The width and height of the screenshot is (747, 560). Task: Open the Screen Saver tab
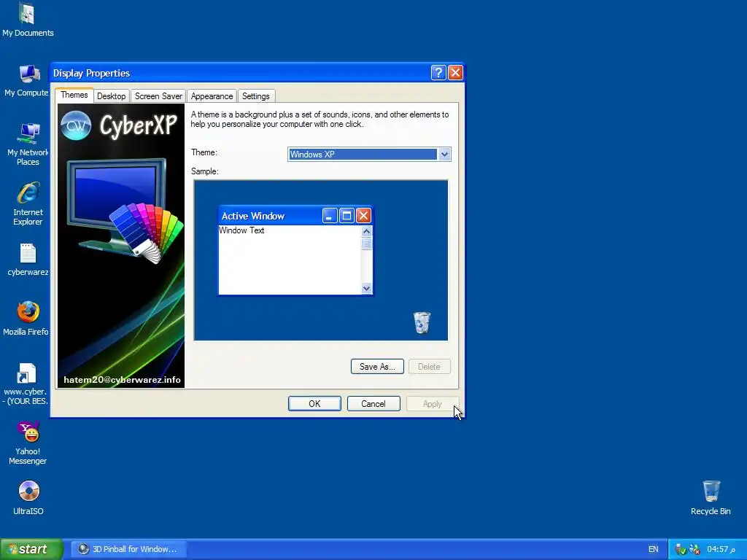158,96
